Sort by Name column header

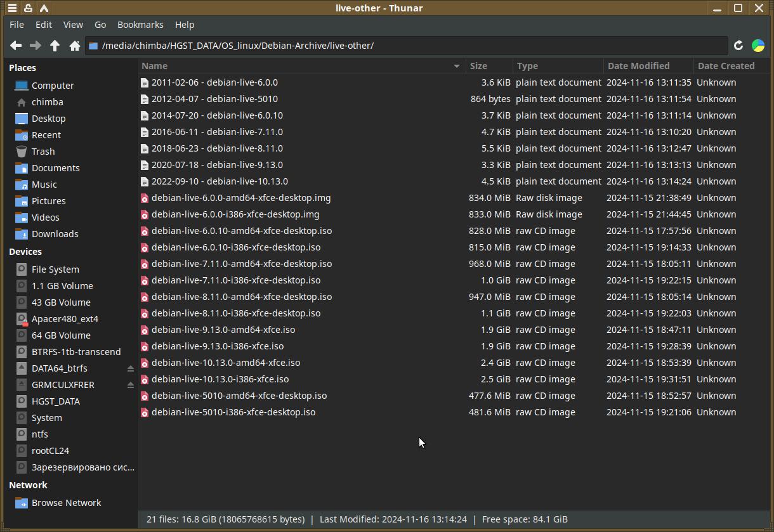[x=301, y=66]
